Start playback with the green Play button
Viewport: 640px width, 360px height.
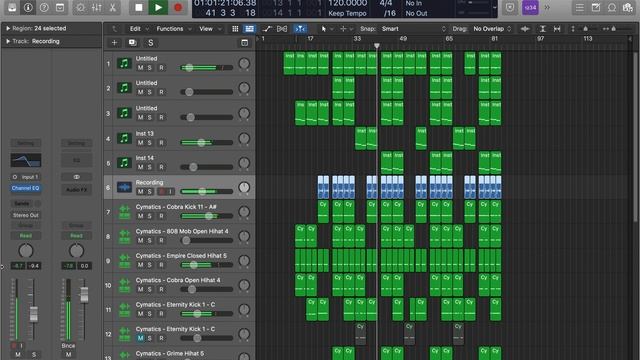tap(158, 7)
